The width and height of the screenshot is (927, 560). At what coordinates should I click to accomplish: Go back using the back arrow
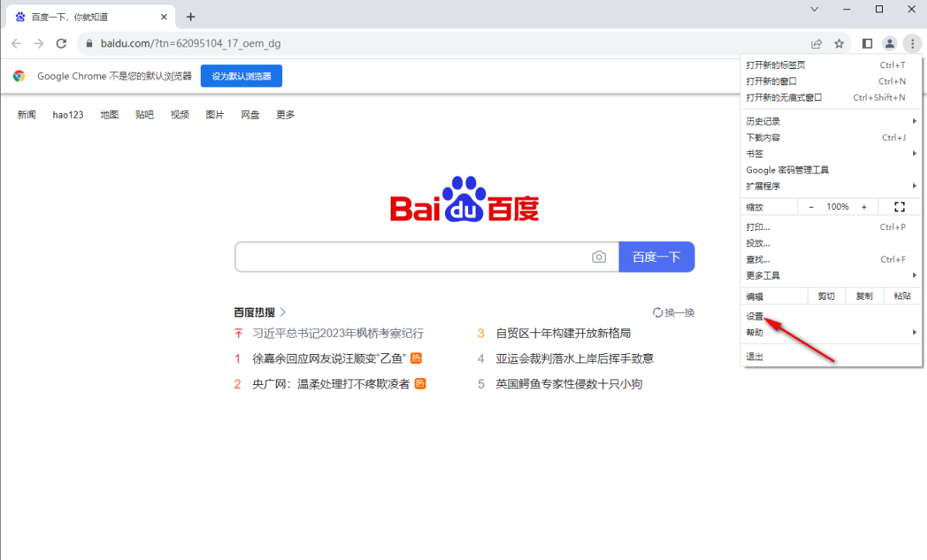pos(16,43)
